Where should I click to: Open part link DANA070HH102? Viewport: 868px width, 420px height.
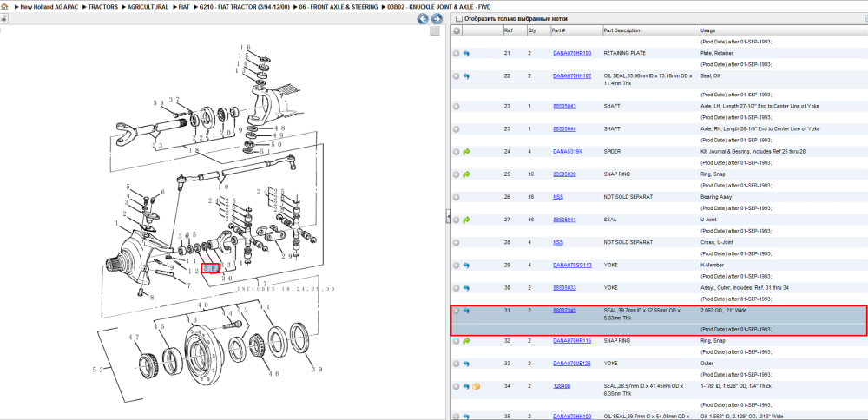572,76
